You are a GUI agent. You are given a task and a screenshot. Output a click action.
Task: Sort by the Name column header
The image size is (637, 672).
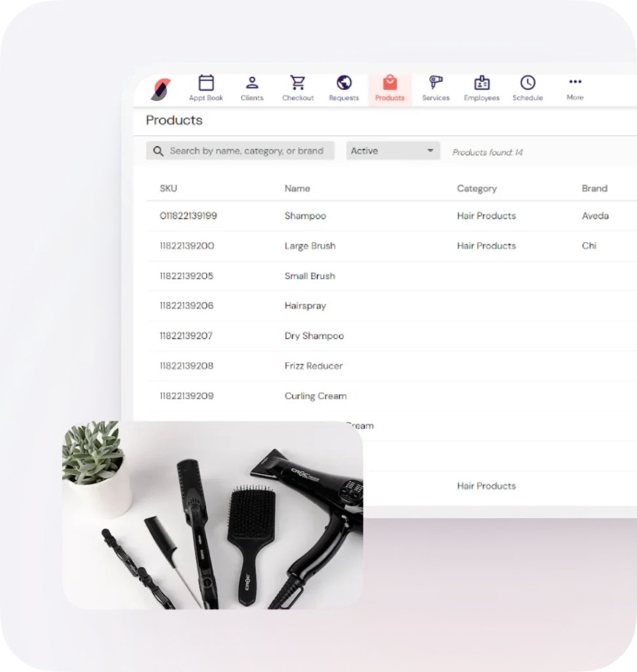coord(297,188)
